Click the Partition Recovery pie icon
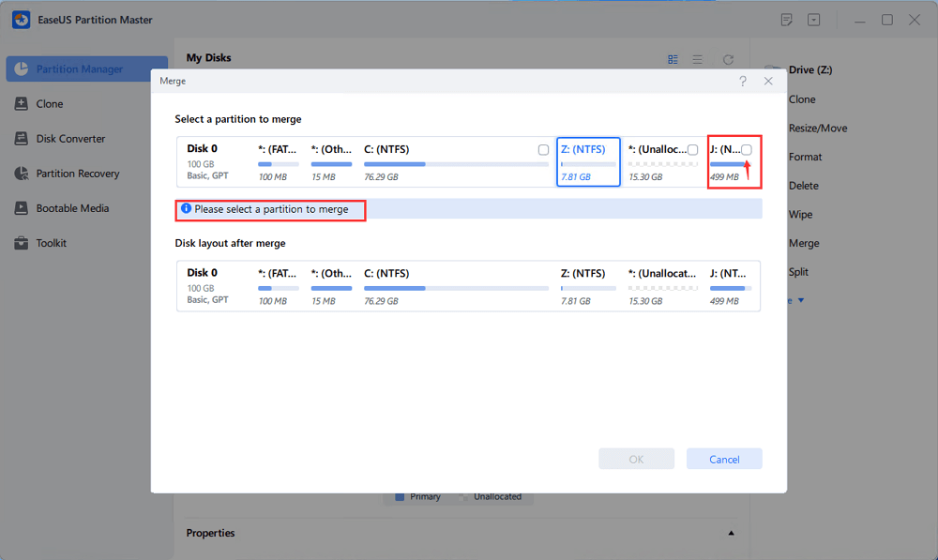938x560 pixels. 21,174
